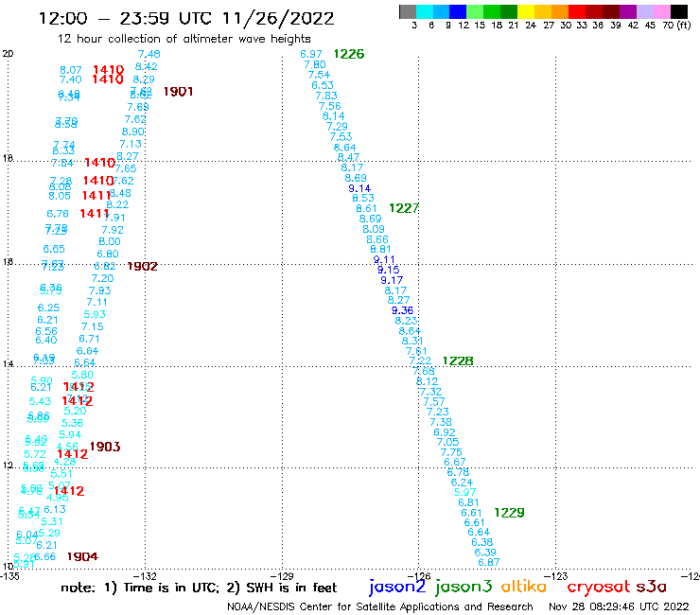The image size is (700, 615).
Task: Click the orange swatch in the color bar
Action: pyautogui.click(x=560, y=11)
